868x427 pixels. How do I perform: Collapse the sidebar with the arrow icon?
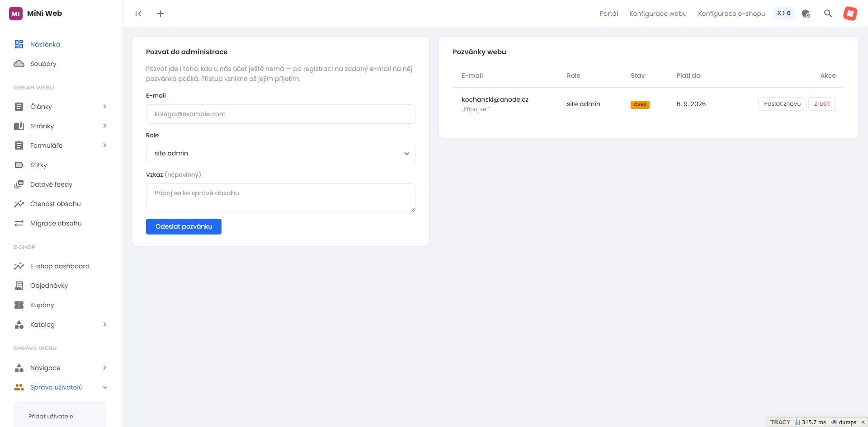click(x=138, y=14)
